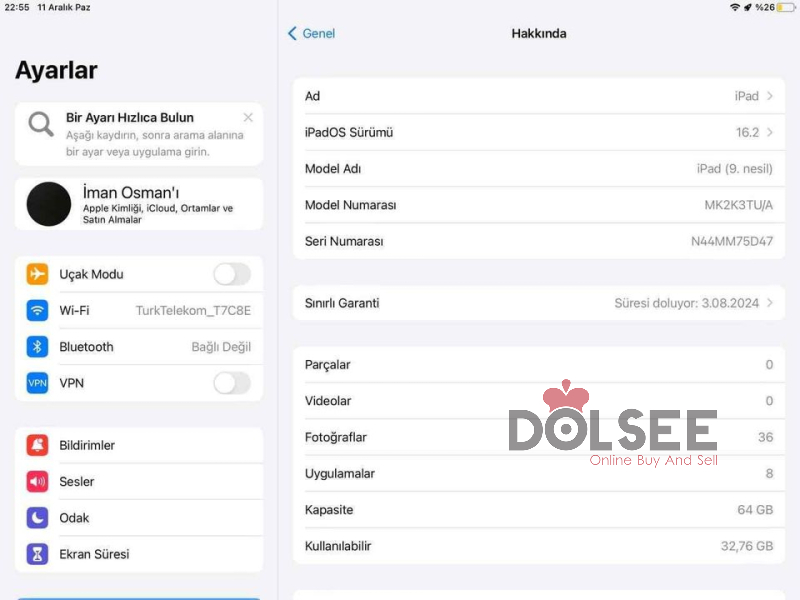
Task: Tap the Odak moon icon
Action: click(38, 518)
